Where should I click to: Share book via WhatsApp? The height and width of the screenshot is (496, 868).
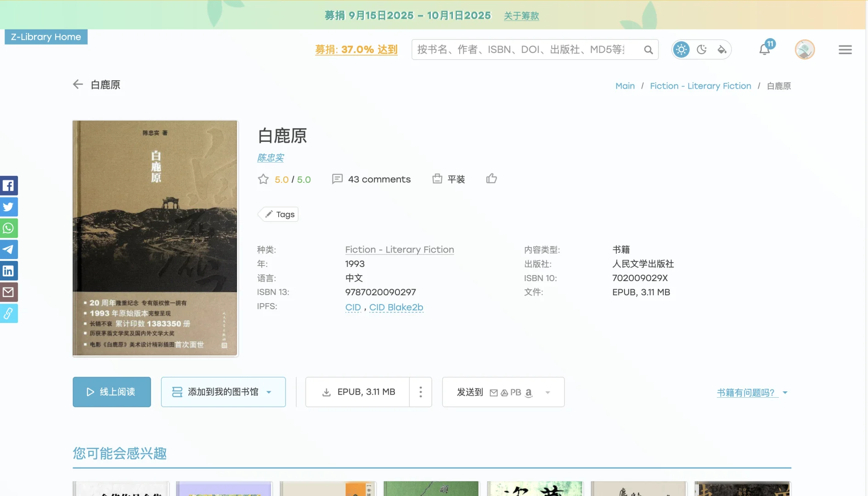pyautogui.click(x=9, y=228)
